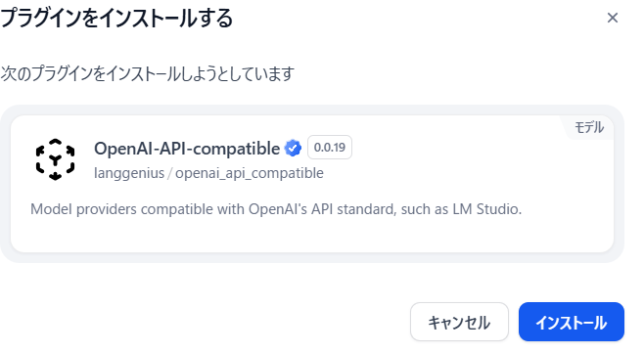Close the plugin install dialog with X
The image size is (644, 353).
point(613,18)
